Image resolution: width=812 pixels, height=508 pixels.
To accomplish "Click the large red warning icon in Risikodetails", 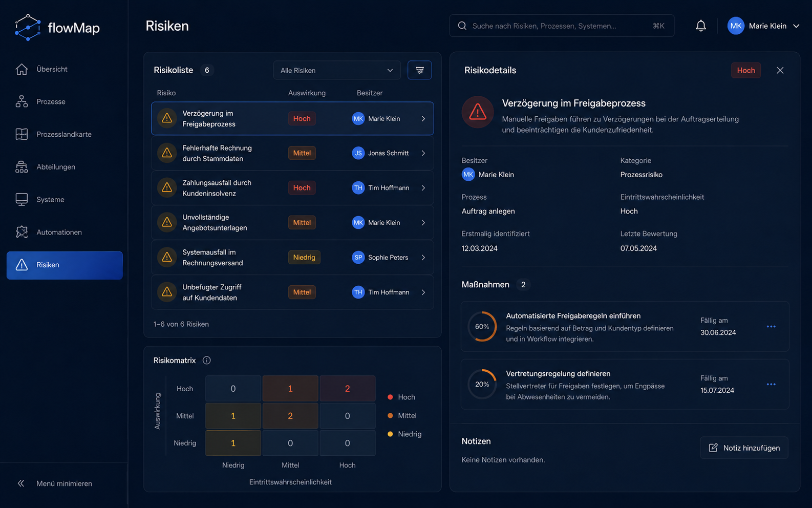I will (478, 112).
